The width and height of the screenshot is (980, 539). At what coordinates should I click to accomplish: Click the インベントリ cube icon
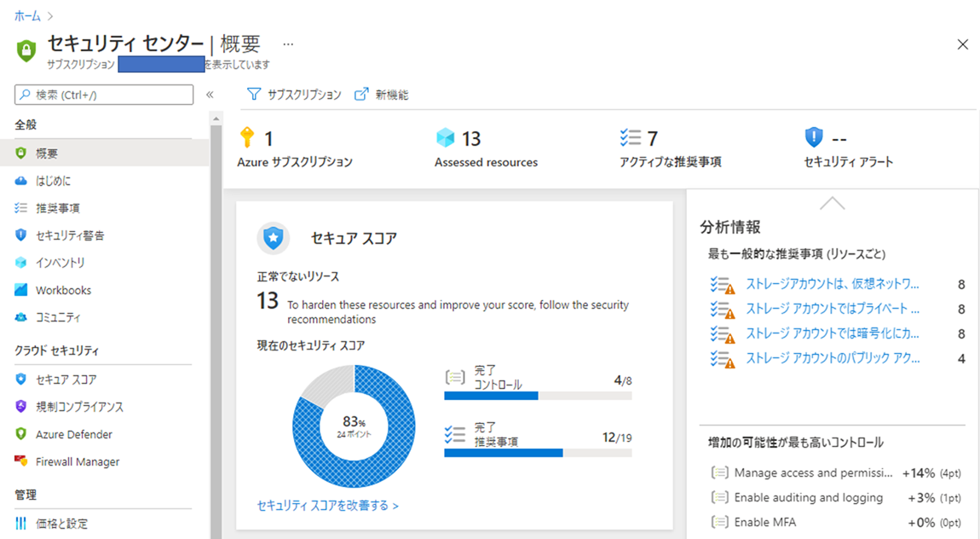[21, 263]
